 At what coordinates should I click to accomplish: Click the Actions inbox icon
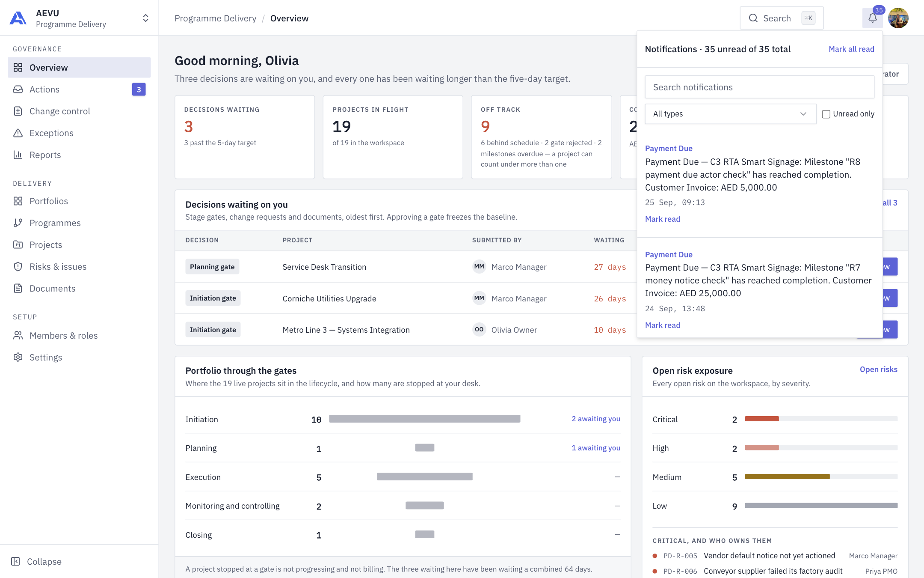pos(18,89)
